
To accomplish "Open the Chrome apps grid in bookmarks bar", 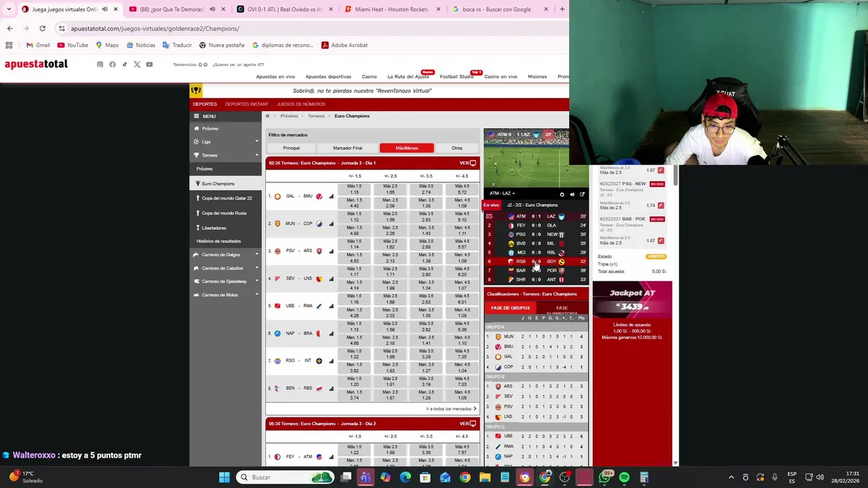I will tap(9, 45).
